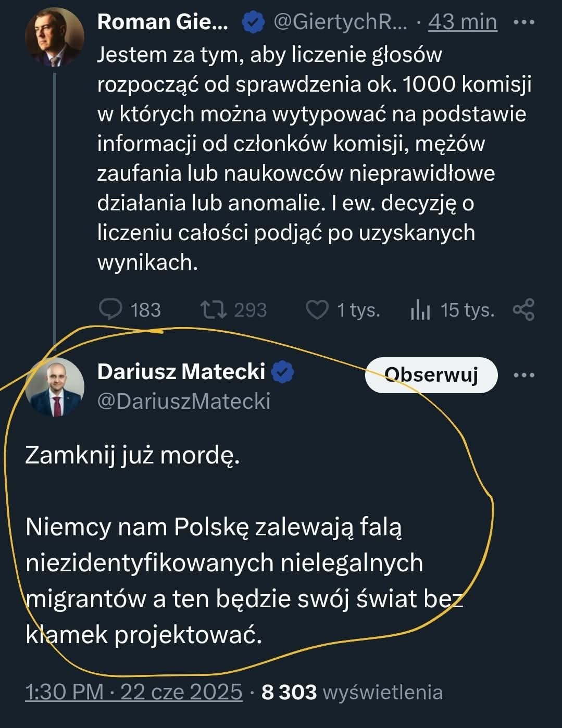Click the reply icon on Giertych's tweet
This screenshot has width=562, height=728.
(x=110, y=310)
